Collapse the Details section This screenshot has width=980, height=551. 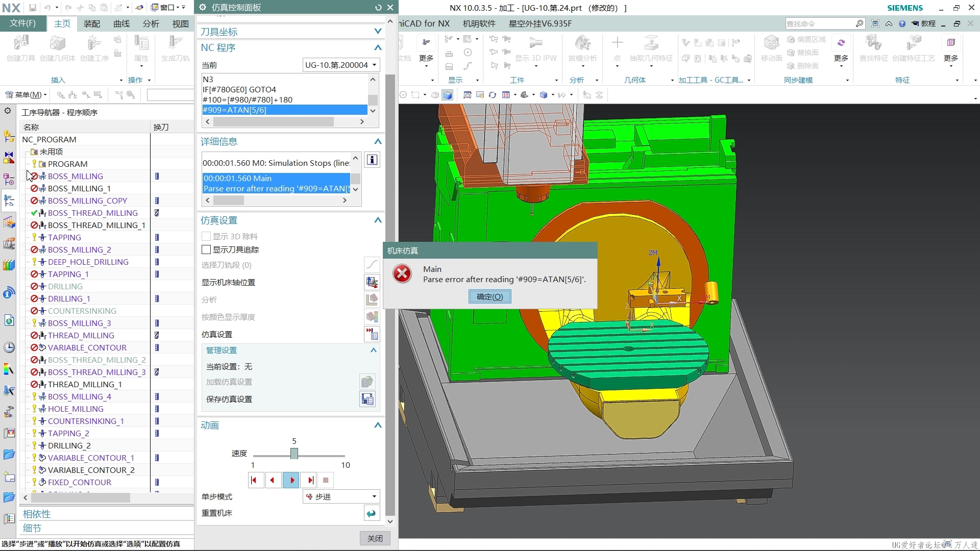pos(378,141)
